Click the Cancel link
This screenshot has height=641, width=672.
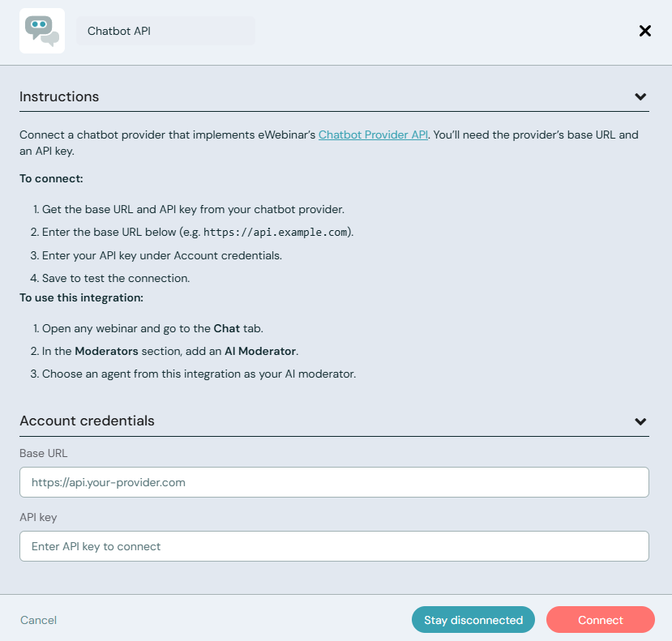(38, 620)
